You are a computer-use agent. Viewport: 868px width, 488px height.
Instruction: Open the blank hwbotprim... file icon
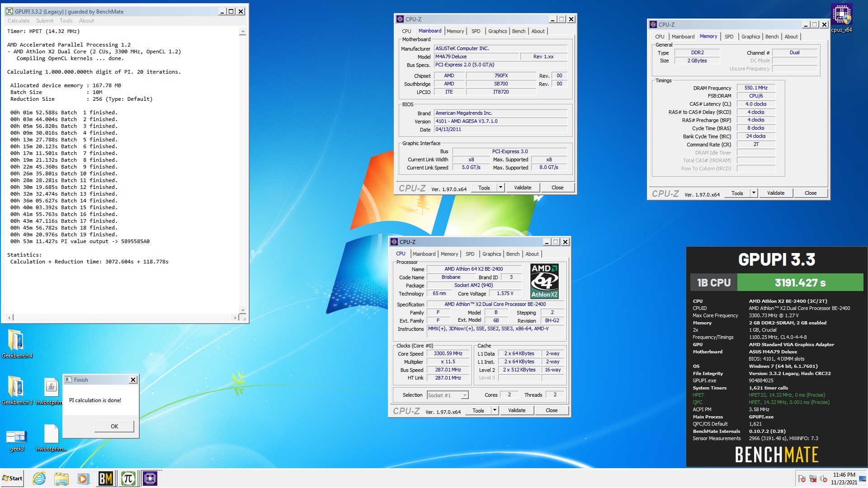51,437
